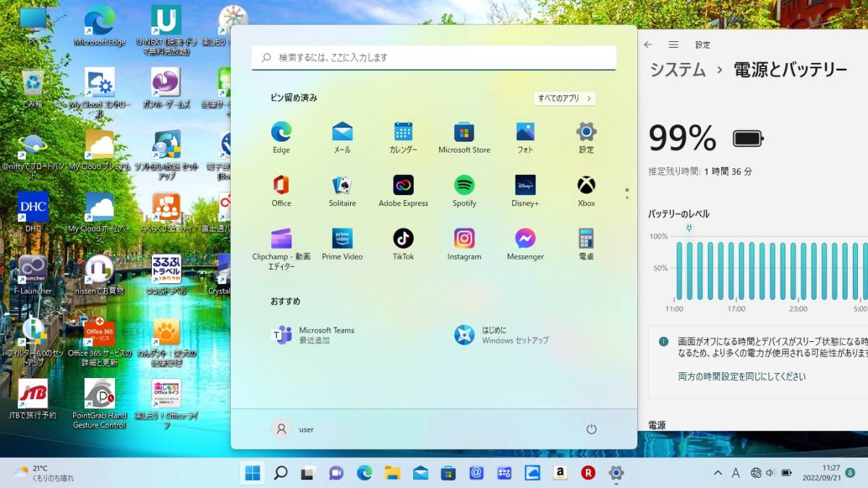Select the DHC desktop shortcut

click(x=33, y=211)
